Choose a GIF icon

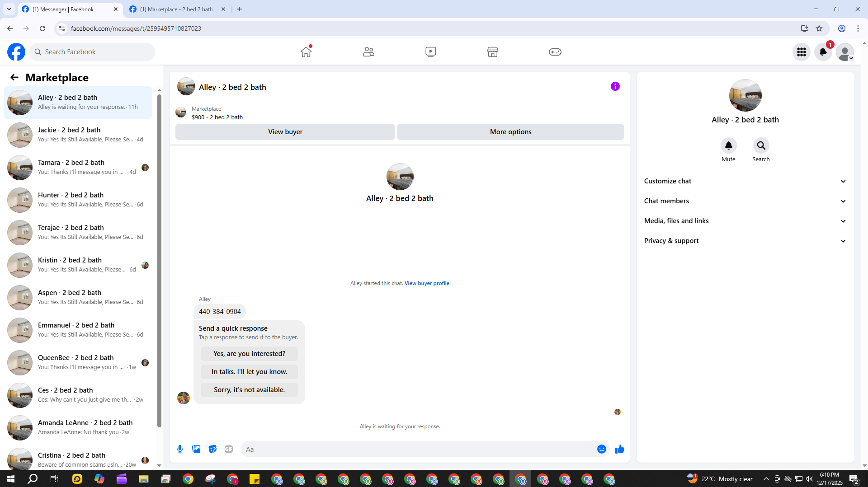tap(229, 449)
